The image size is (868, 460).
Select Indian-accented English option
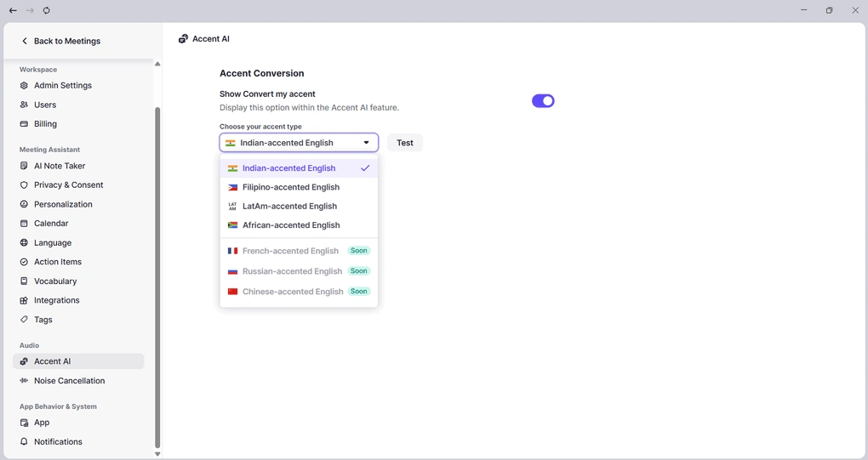click(299, 168)
